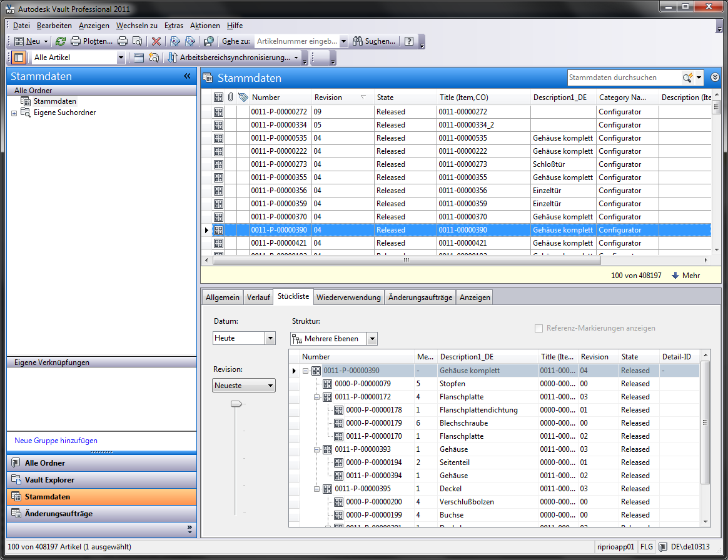Click the print preview icon

click(137, 41)
